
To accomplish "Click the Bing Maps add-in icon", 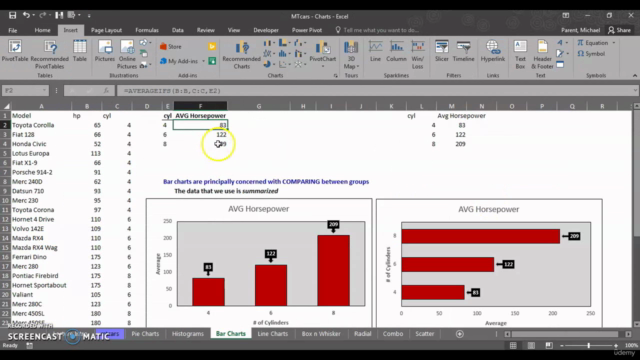I will 212,47.
